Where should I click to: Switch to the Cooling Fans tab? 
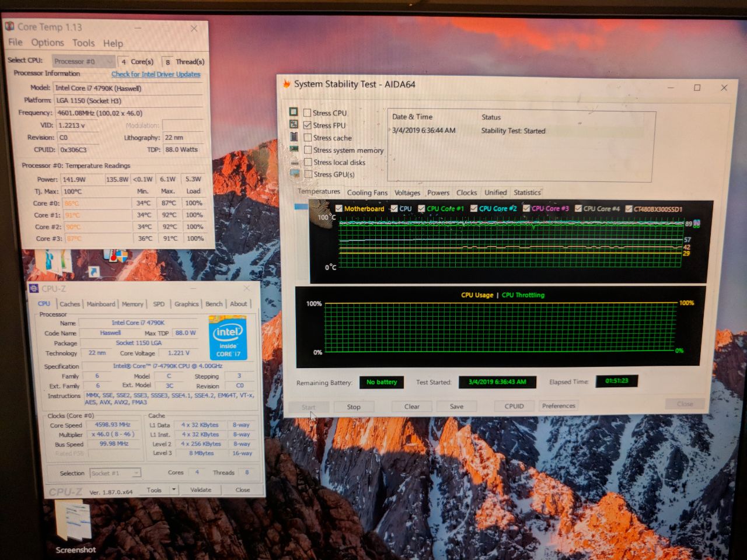coord(367,192)
